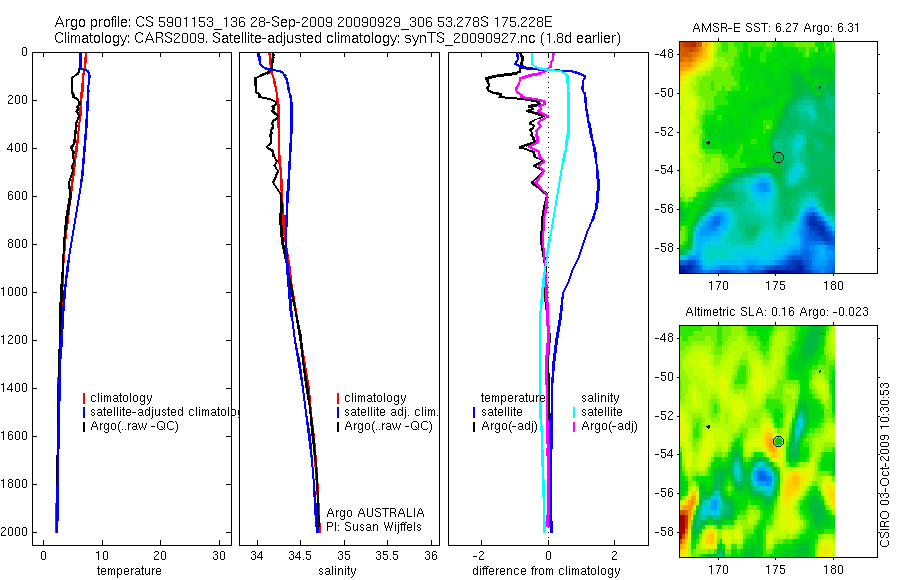
Task: Click the 'salinity' heading in the difference legend
Action: click(x=600, y=398)
